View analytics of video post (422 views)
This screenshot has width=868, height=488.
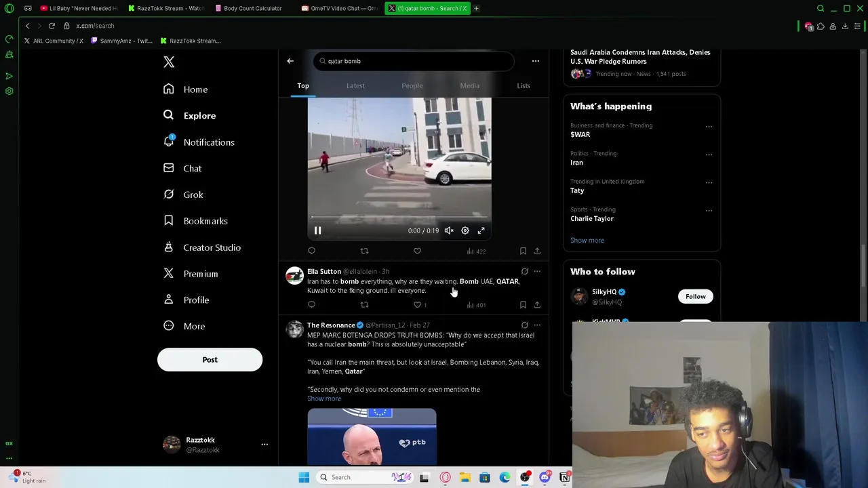click(x=476, y=251)
